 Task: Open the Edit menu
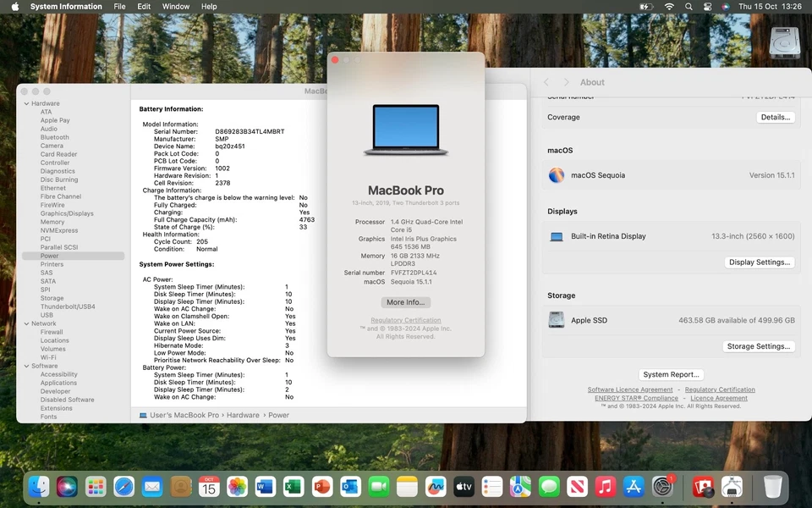(144, 6)
